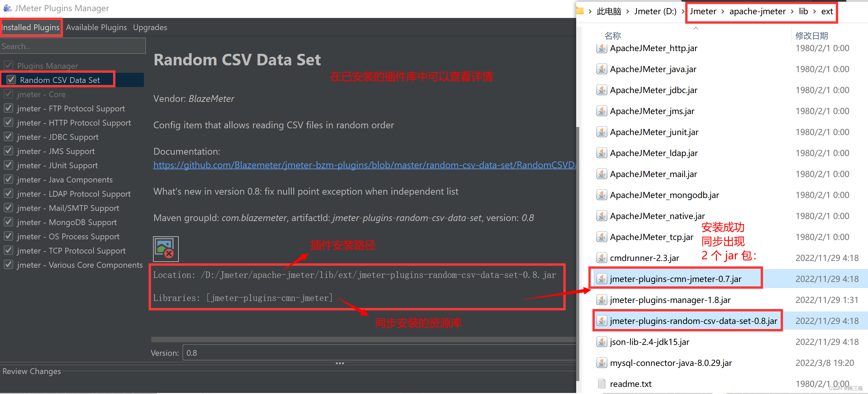The width and height of the screenshot is (868, 394).
Task: Click the jmeter-plugins-cmn-jmeter-0.7.jar file icon
Action: coord(602,279)
